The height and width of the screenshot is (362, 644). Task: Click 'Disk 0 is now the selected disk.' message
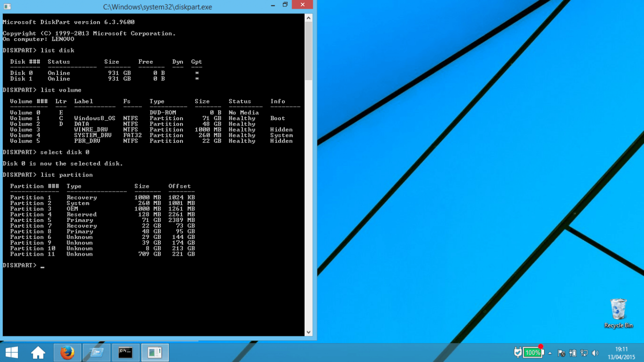click(63, 164)
